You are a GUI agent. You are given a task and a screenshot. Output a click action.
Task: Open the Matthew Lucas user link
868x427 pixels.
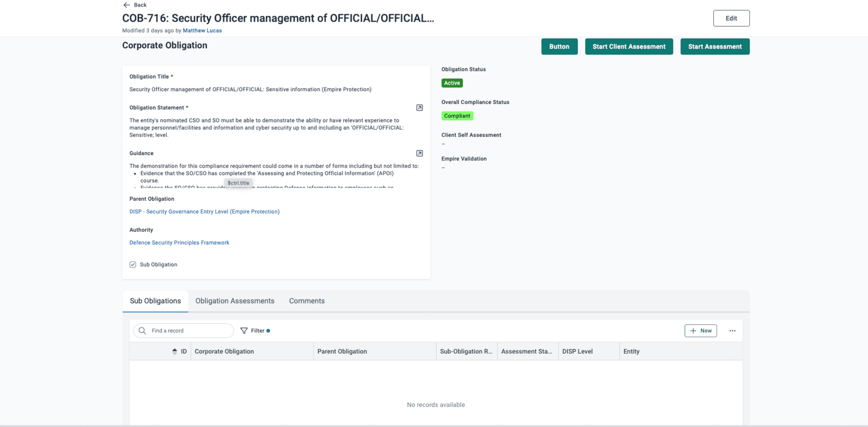pyautogui.click(x=202, y=31)
